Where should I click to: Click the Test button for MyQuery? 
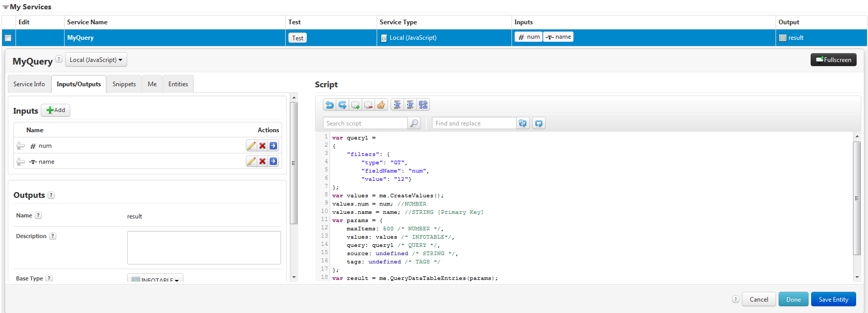298,38
